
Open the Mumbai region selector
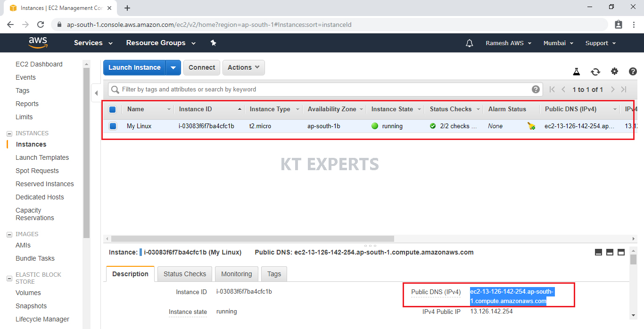tap(559, 43)
